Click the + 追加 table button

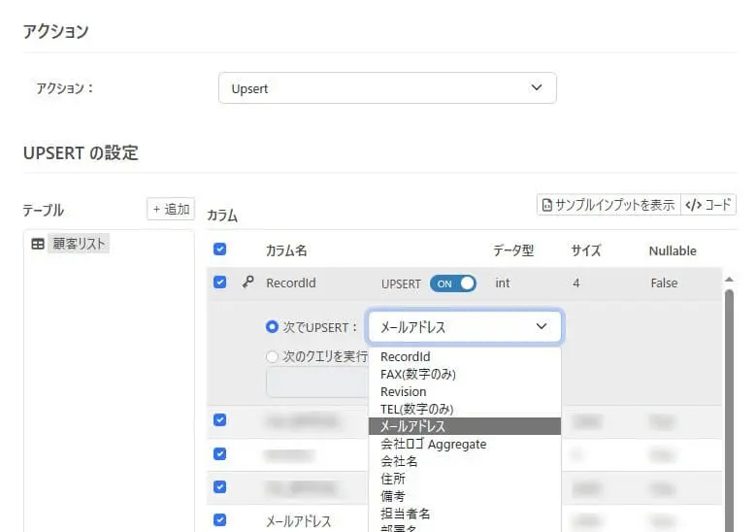(171, 209)
